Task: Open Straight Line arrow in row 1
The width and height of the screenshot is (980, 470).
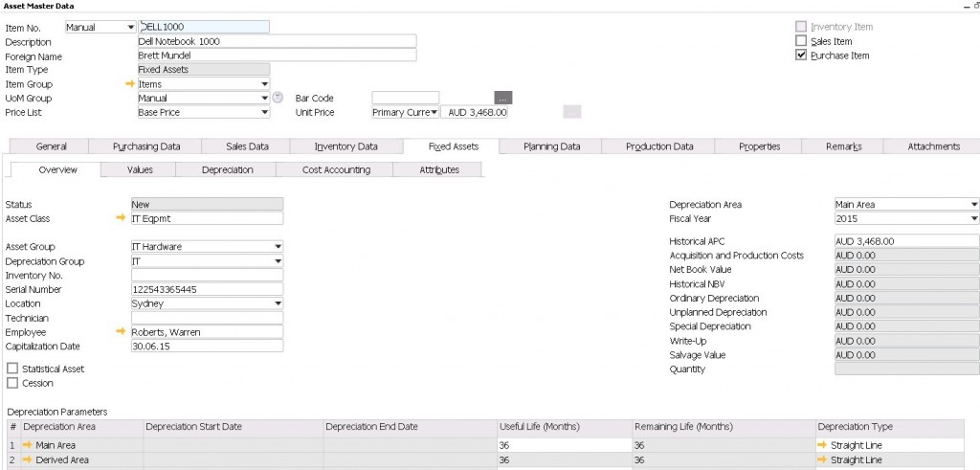Action: [x=822, y=445]
